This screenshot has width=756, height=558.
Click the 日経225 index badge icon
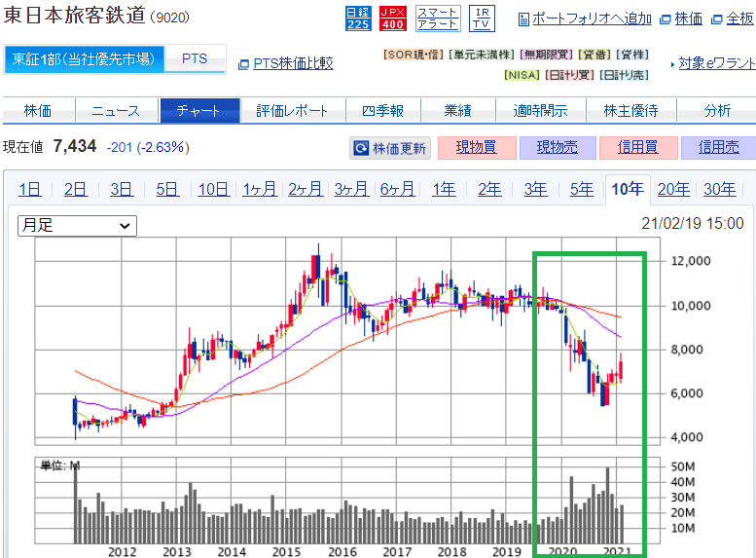[358, 19]
